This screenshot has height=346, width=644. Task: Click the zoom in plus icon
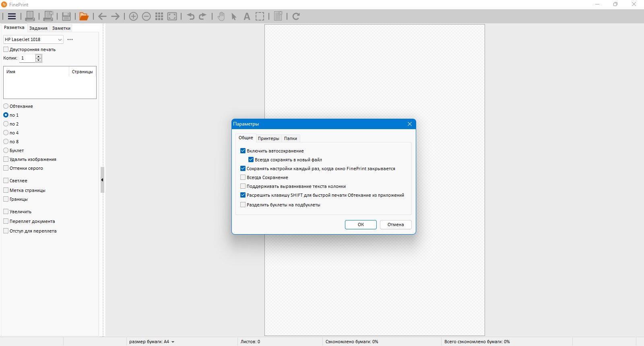point(133,16)
